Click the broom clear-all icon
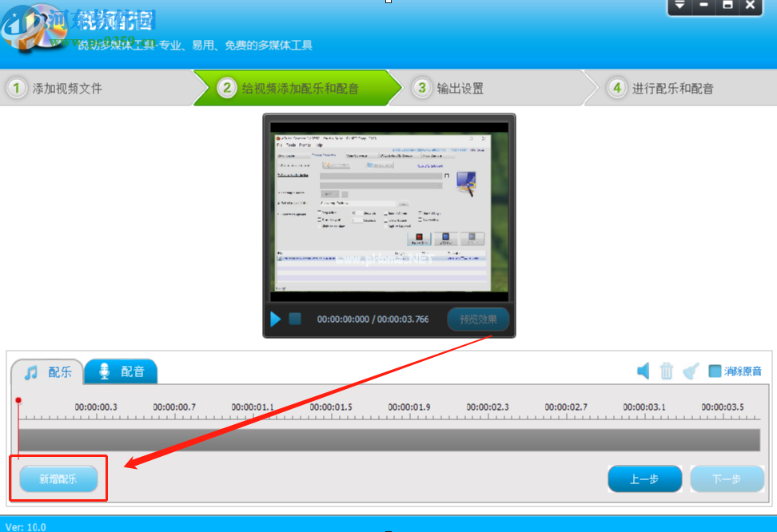777x532 pixels. tap(691, 371)
